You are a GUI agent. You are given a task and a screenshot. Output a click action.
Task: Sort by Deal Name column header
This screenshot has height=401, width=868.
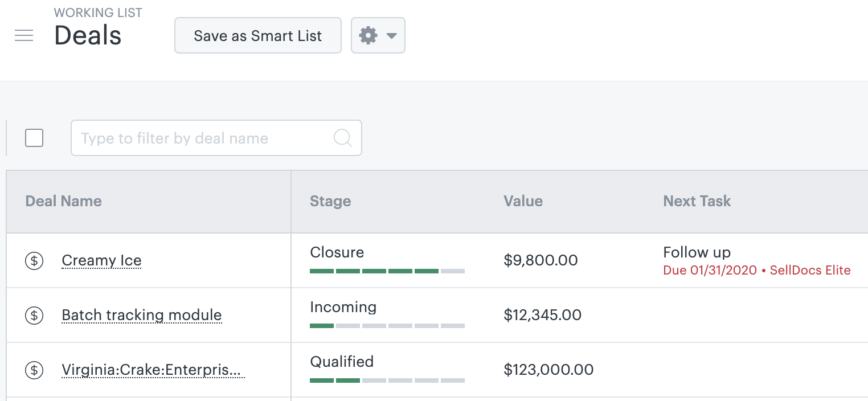click(x=64, y=201)
